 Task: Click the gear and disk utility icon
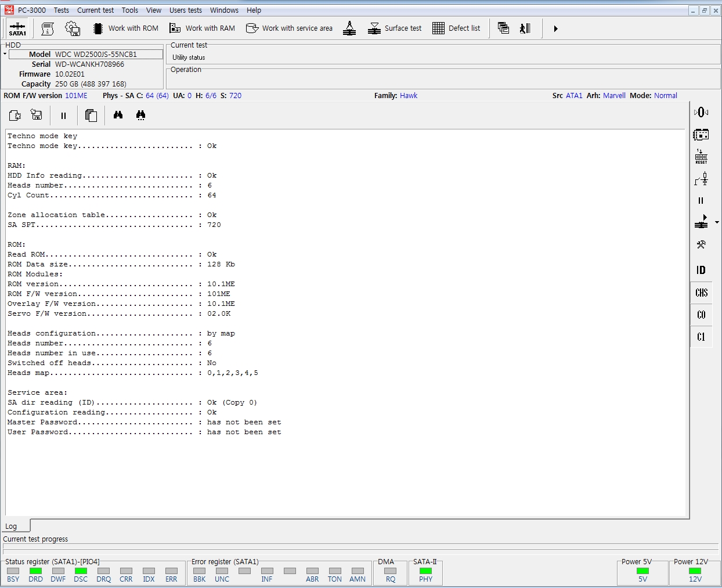[x=73, y=28]
